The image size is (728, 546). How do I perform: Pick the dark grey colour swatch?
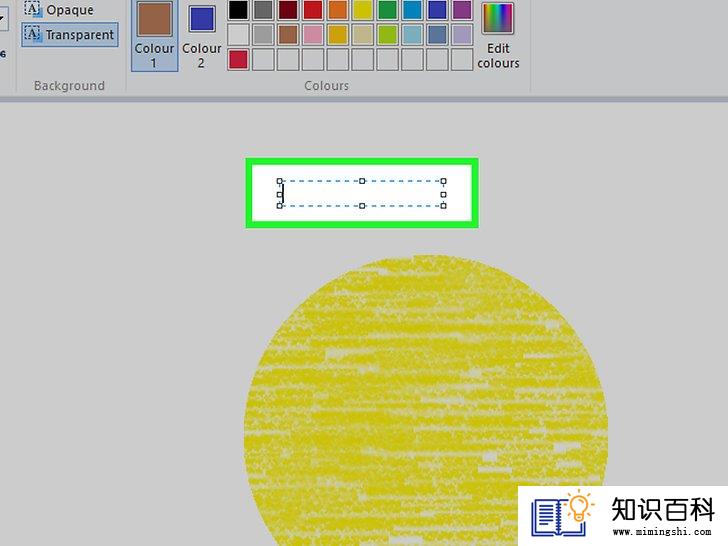click(x=263, y=9)
